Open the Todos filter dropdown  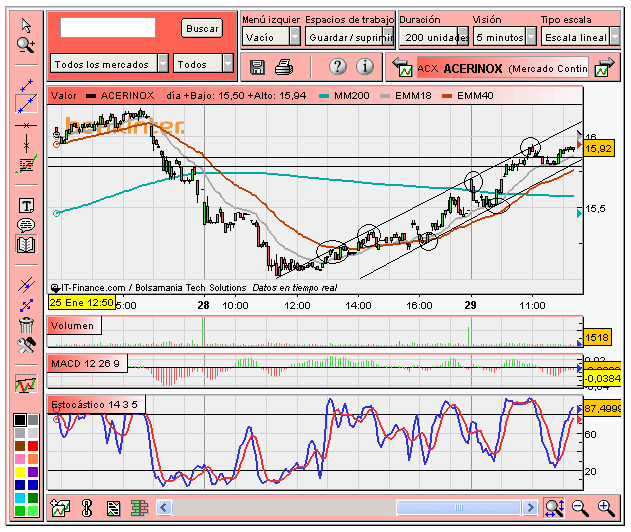[x=203, y=64]
